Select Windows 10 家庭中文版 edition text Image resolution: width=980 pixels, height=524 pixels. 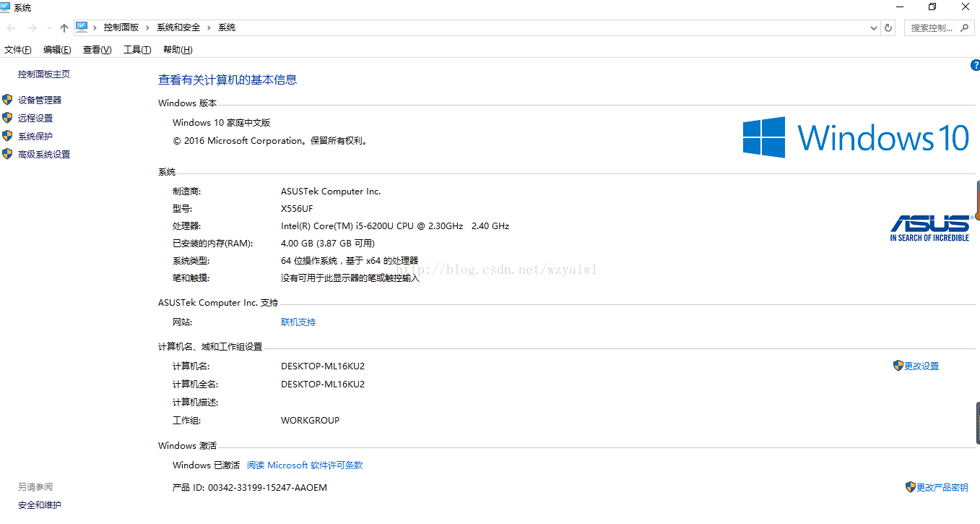coord(222,123)
